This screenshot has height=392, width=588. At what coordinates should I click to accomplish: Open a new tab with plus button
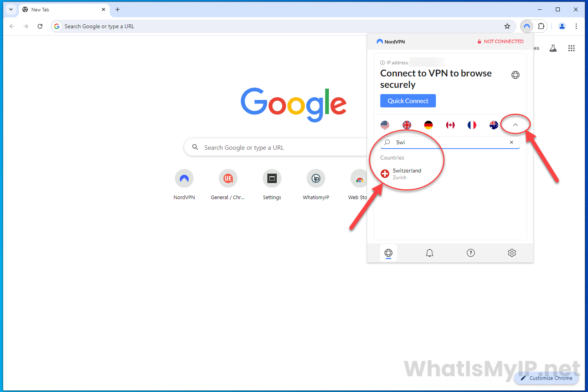coord(118,9)
